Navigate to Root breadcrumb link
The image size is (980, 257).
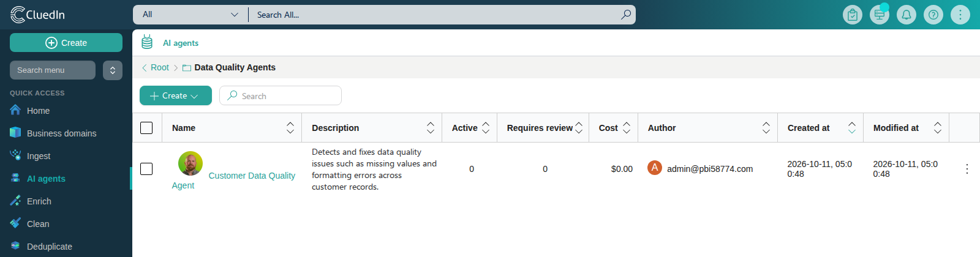160,67
